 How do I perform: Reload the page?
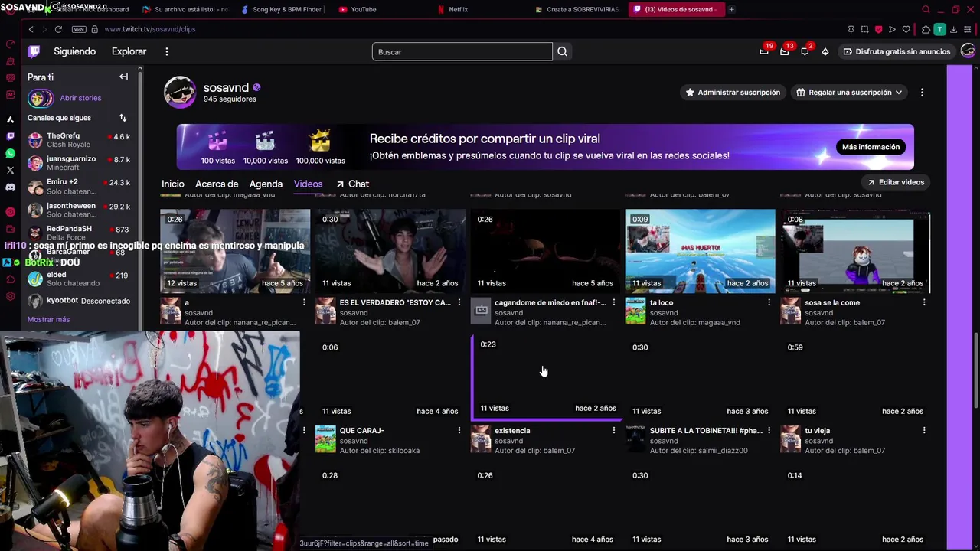pyautogui.click(x=58, y=29)
